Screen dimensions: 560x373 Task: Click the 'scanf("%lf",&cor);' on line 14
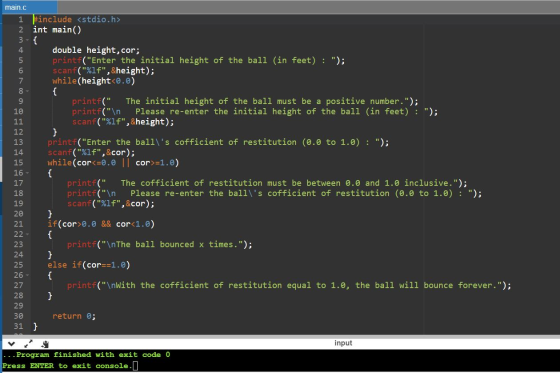[91, 153]
